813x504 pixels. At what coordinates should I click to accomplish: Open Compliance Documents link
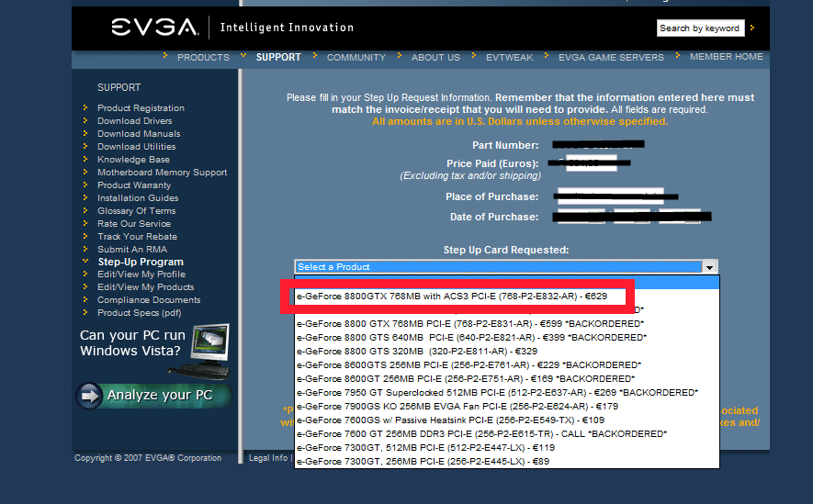coord(148,300)
